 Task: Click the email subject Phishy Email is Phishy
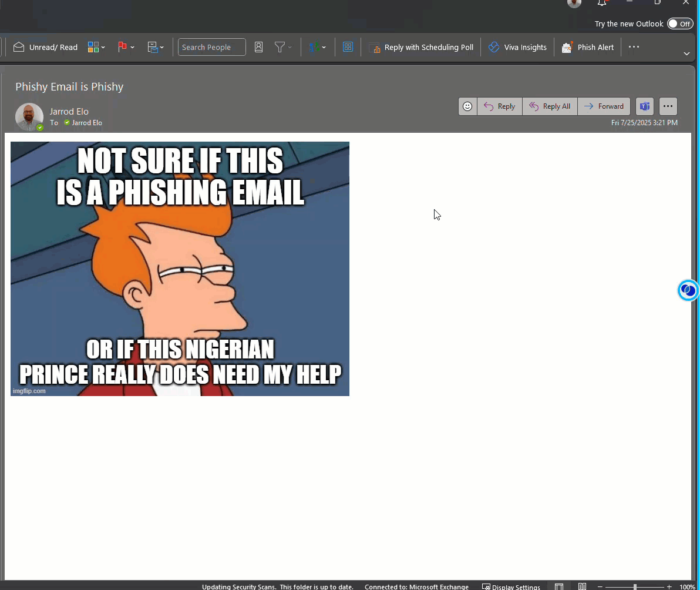point(69,86)
